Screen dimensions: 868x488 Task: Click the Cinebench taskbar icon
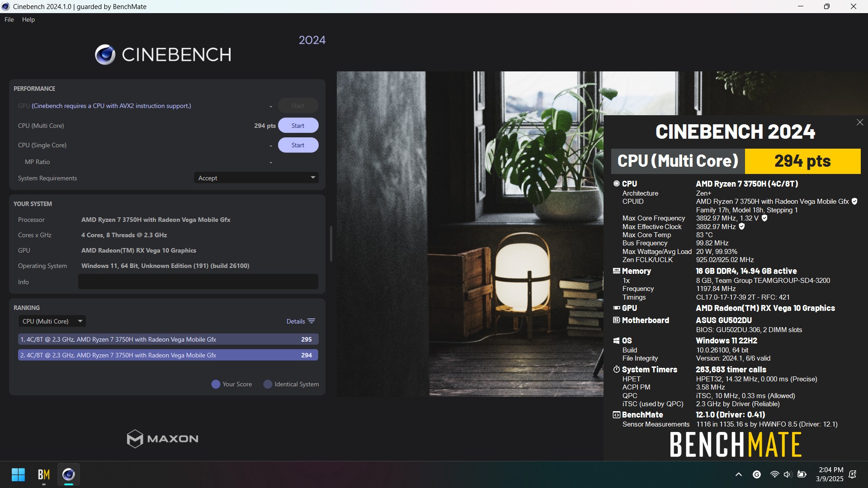69,474
